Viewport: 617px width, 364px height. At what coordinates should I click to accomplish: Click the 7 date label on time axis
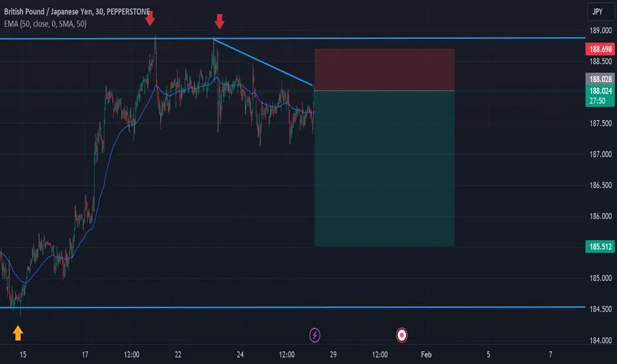(x=550, y=355)
